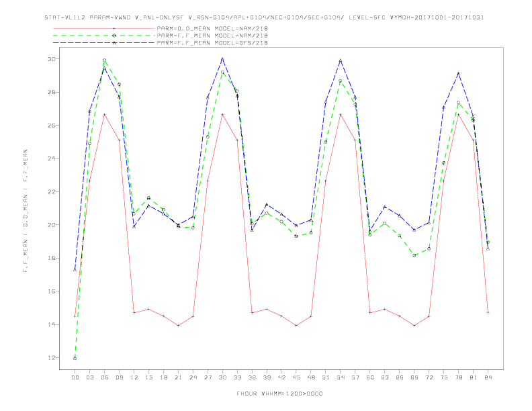Click the blue triangle peak marker at hour 30
The height and width of the screenshot is (411, 532).
[x=222, y=59]
